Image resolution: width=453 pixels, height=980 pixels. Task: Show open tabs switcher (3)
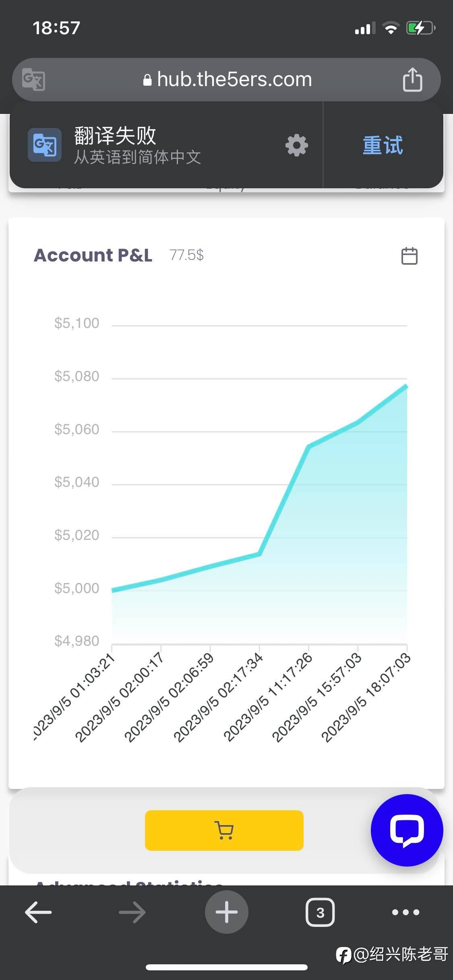pyautogui.click(x=320, y=912)
